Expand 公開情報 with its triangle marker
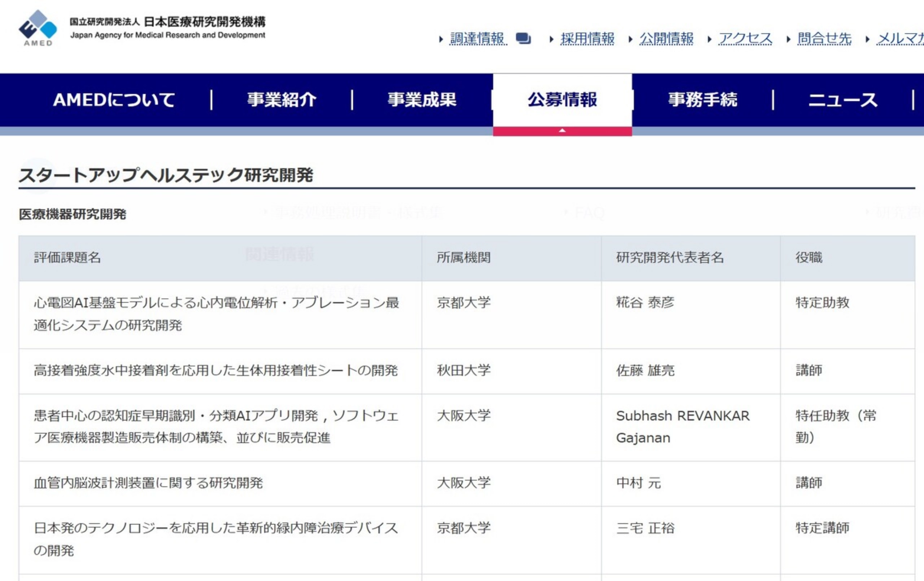 631,39
